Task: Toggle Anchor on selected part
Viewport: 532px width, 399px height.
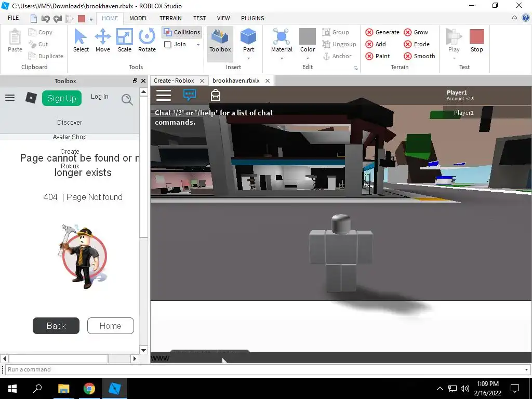Action: pos(337,56)
